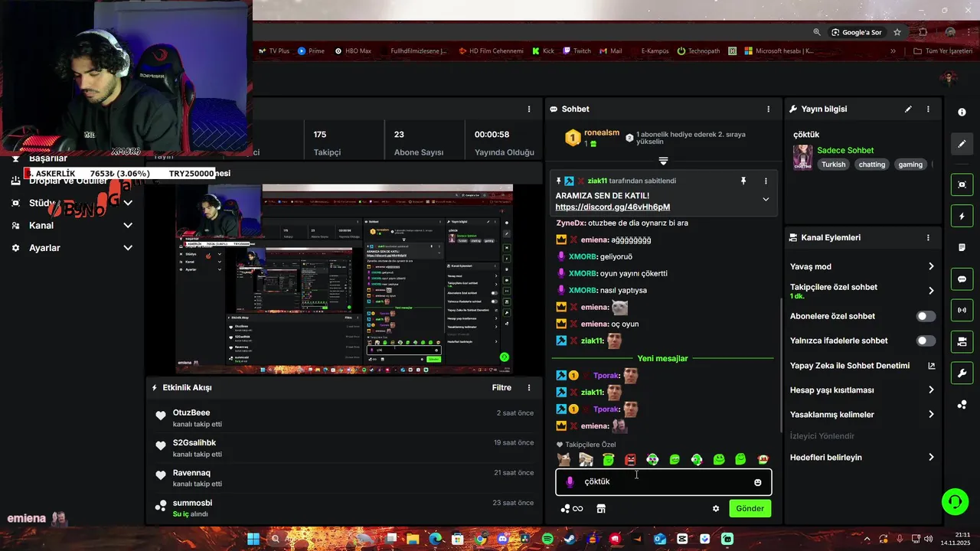Click the Sadece Sohbet category link
Viewport: 980px width, 551px height.
844,151
